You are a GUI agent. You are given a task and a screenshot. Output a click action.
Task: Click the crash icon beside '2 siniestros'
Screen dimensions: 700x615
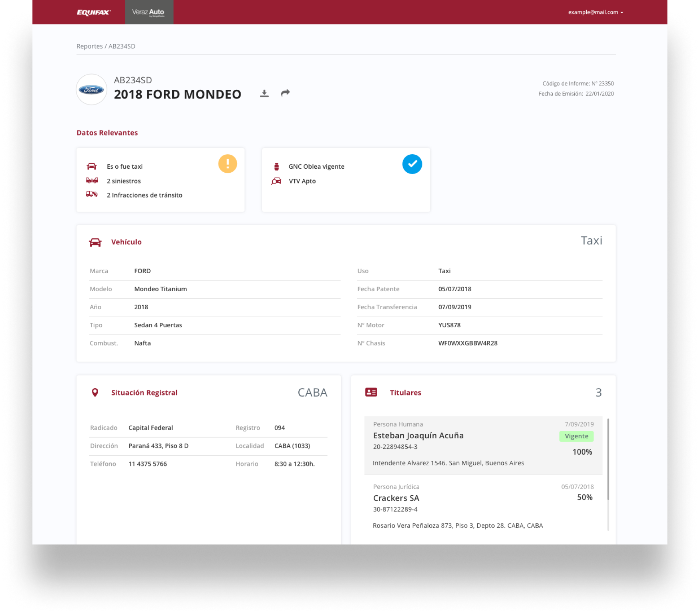[x=92, y=181]
